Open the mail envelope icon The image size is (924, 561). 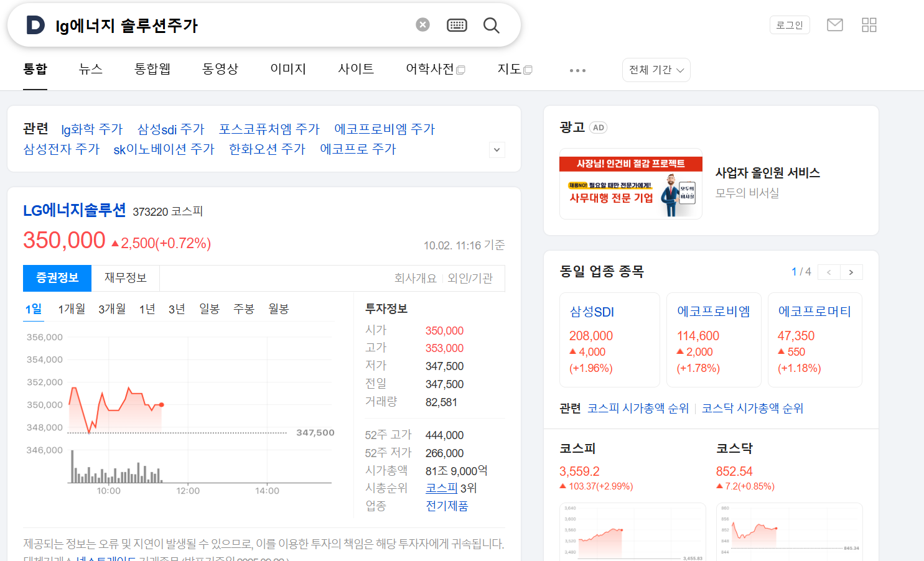point(834,25)
